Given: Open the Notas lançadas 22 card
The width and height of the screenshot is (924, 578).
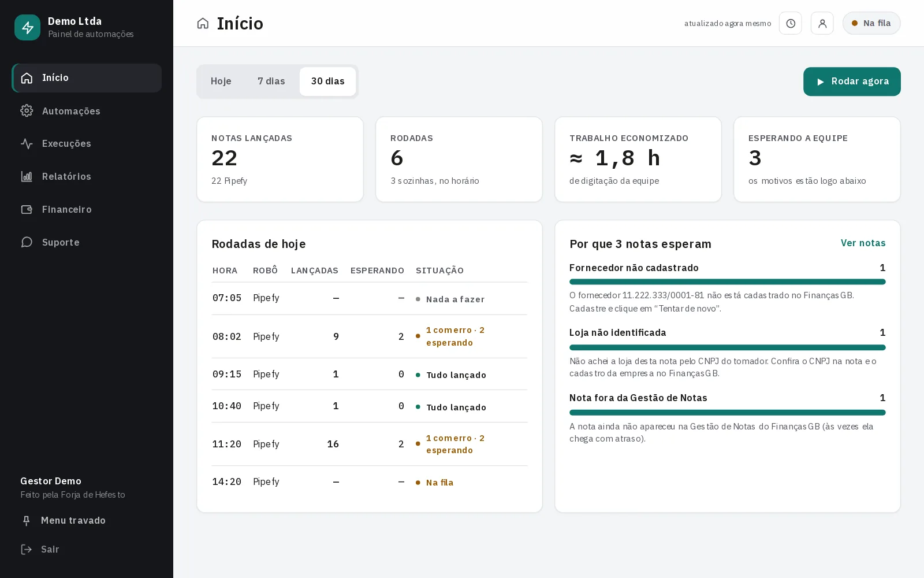Looking at the screenshot, I should click(x=280, y=160).
